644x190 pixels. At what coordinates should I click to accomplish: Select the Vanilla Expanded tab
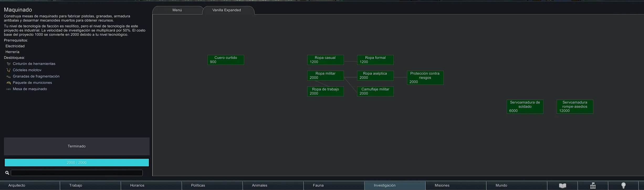(227, 10)
